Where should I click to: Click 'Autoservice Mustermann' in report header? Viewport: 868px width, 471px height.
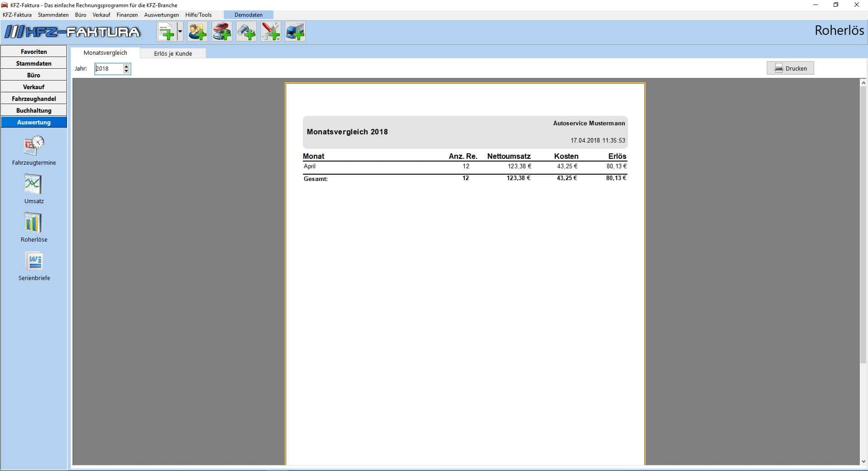[589, 123]
